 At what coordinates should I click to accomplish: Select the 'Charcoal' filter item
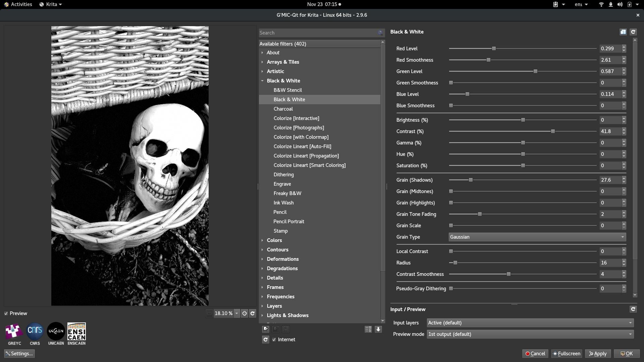point(283,109)
